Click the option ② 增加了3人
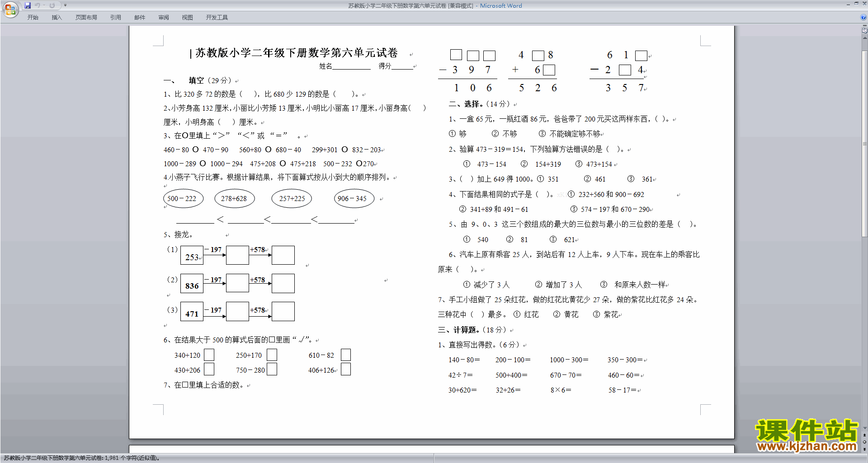Viewport: 868px width, 463px height. (x=559, y=285)
